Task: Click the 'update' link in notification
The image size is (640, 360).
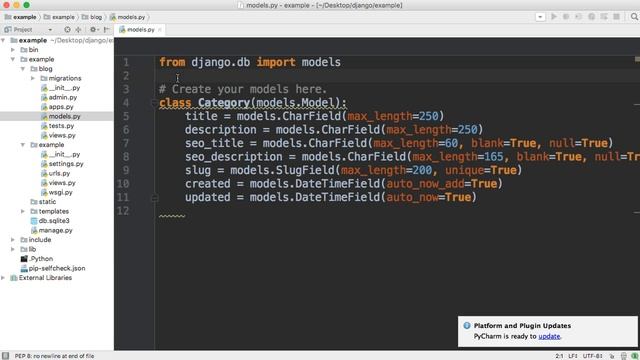Action: (549, 337)
